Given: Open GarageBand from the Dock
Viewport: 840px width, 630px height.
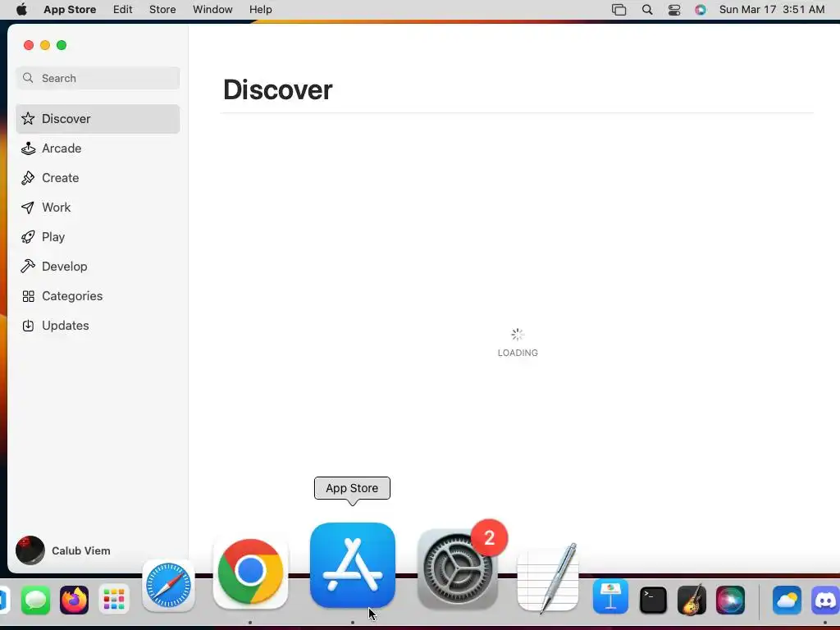Looking at the screenshot, I should pos(692,600).
